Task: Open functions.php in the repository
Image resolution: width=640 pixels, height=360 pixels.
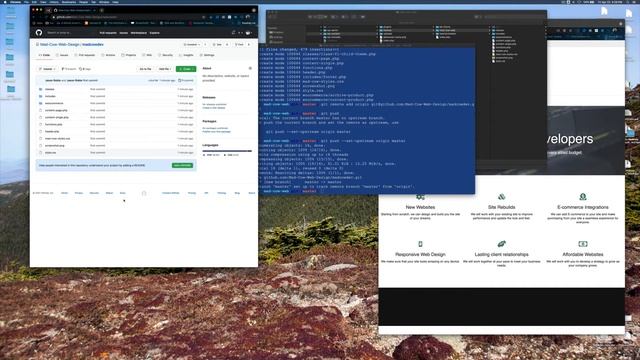Action: pyautogui.click(x=53, y=124)
